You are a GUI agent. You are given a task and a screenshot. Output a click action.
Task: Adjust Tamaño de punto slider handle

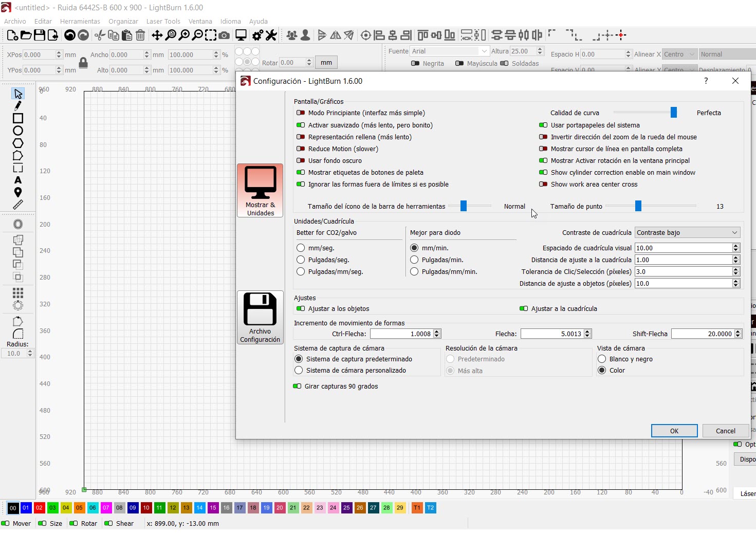638,206
